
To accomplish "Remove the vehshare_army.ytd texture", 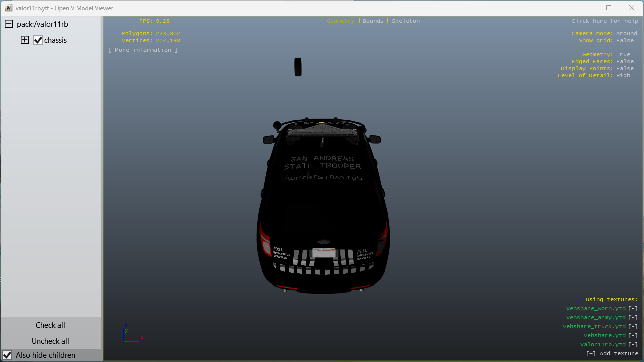I will coord(633,318).
